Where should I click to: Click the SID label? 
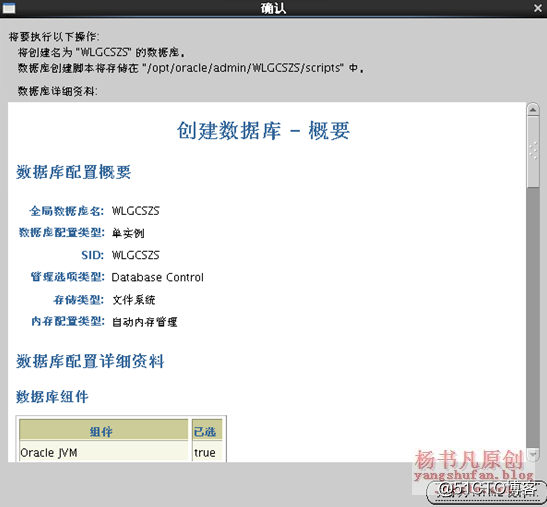[x=92, y=255]
